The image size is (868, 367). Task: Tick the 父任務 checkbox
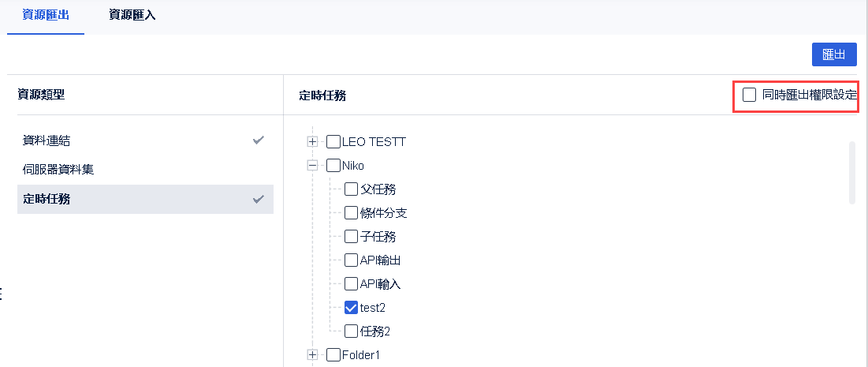pos(352,189)
